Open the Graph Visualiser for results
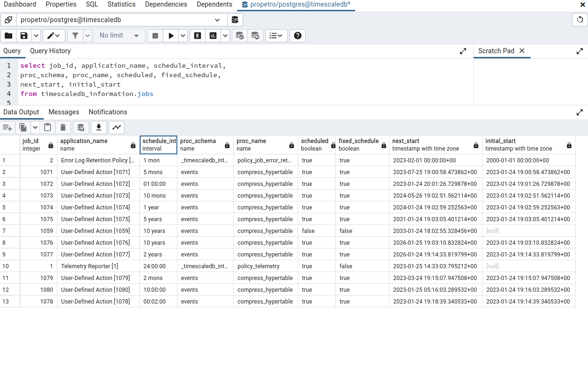Screen dimensions: 588x368 click(x=116, y=127)
